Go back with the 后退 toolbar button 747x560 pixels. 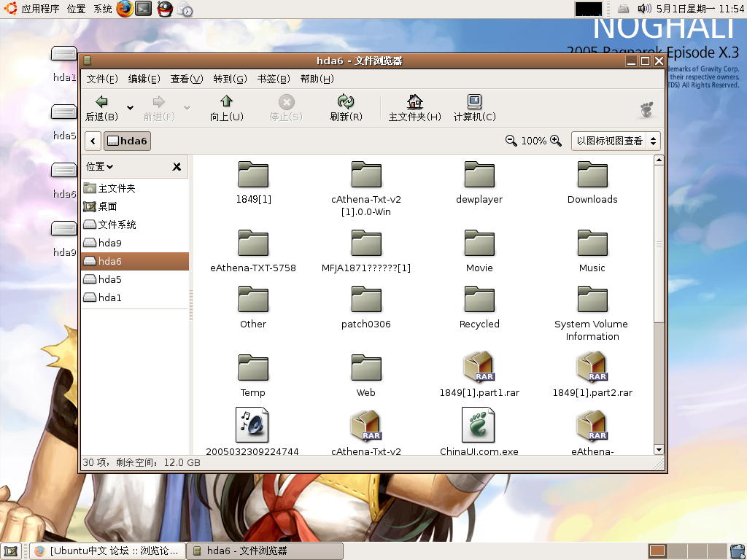[x=101, y=108]
